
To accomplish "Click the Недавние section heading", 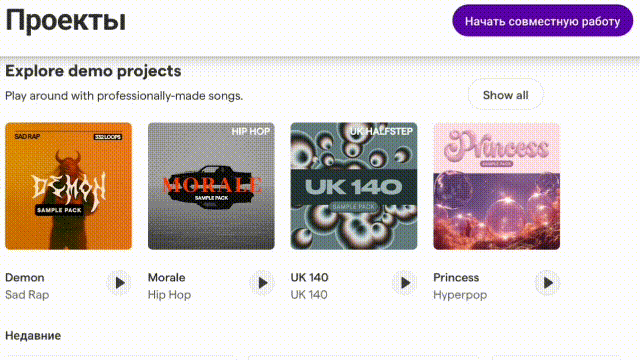I will click(x=33, y=336).
